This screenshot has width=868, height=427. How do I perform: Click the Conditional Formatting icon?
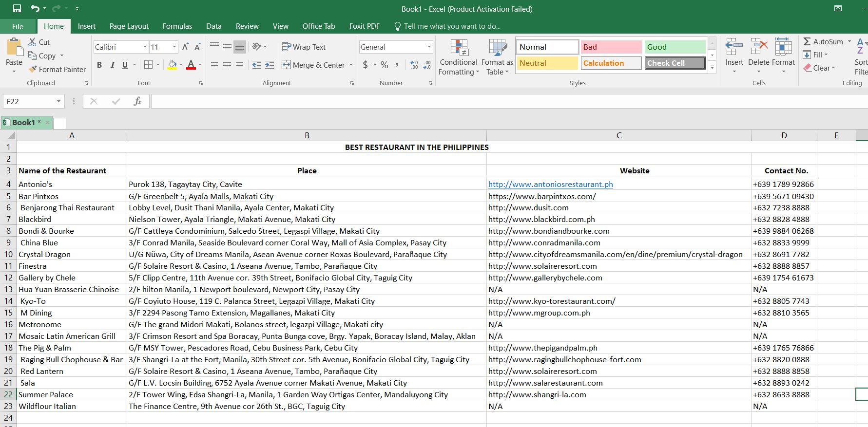(459, 49)
